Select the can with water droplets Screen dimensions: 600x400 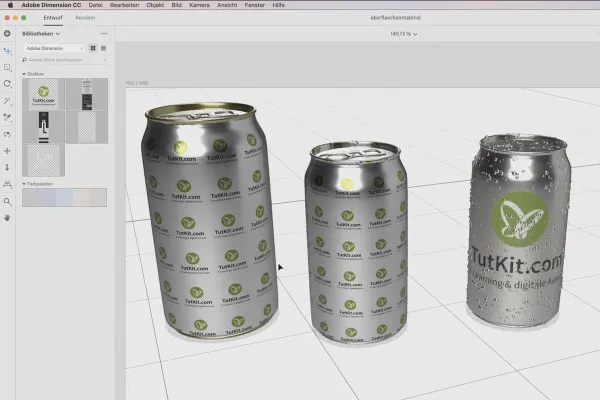coord(518,231)
